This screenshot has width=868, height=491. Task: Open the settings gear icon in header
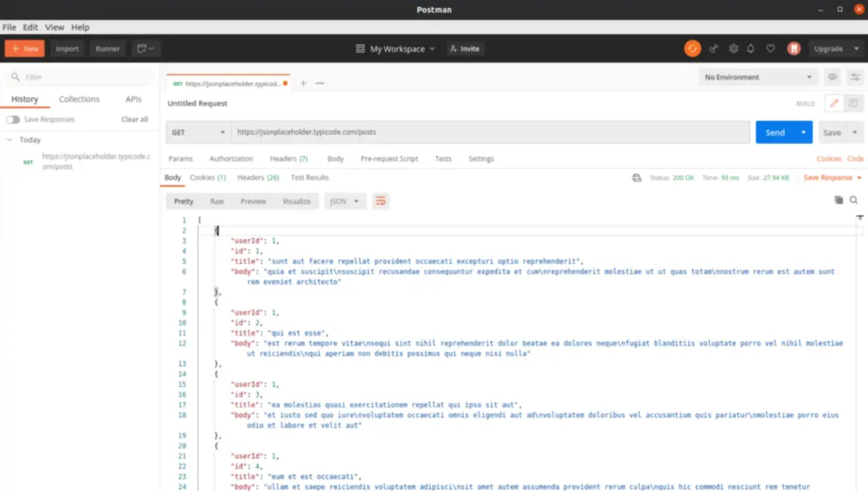pyautogui.click(x=733, y=49)
